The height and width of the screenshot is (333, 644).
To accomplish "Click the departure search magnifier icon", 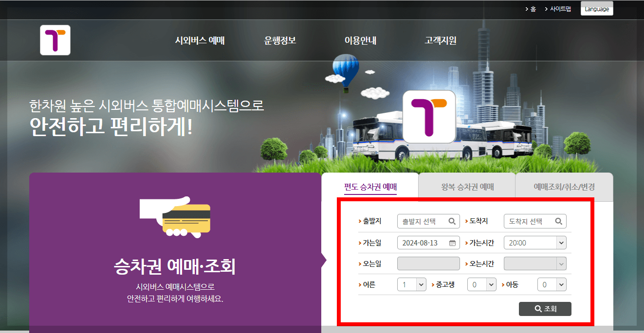I will (452, 221).
